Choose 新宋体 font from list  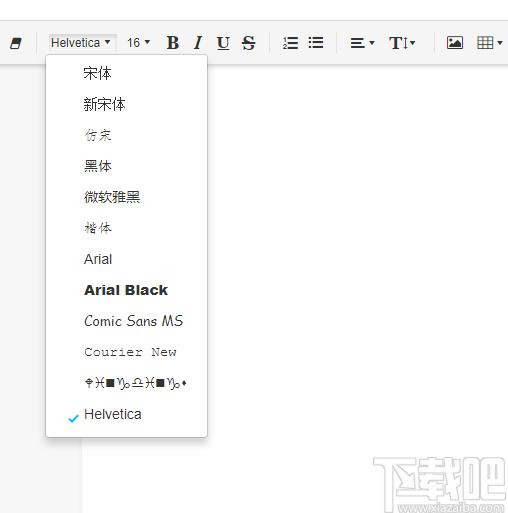pyautogui.click(x=126, y=104)
